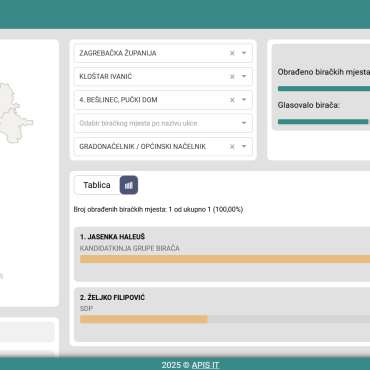The width and height of the screenshot is (370, 370).
Task: Switch to Tablica view
Action: pos(97,185)
